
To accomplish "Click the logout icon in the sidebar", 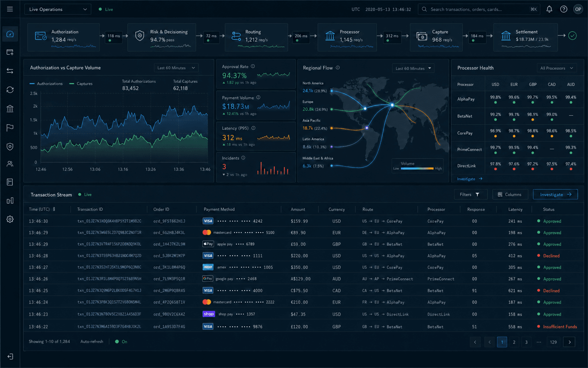I will pos(10,356).
